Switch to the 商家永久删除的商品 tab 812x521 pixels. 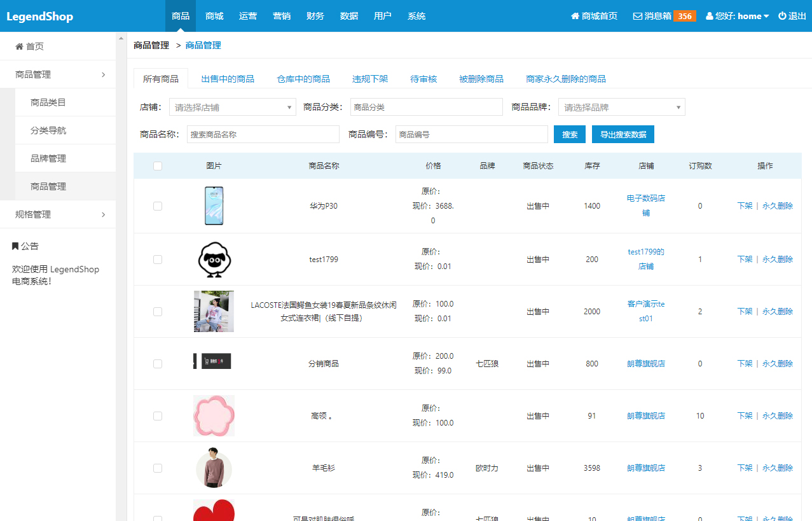tap(566, 79)
